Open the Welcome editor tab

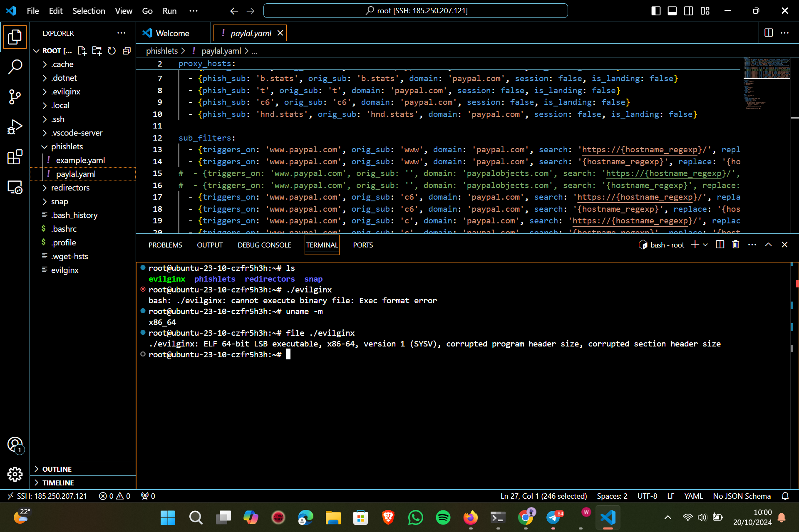point(173,33)
